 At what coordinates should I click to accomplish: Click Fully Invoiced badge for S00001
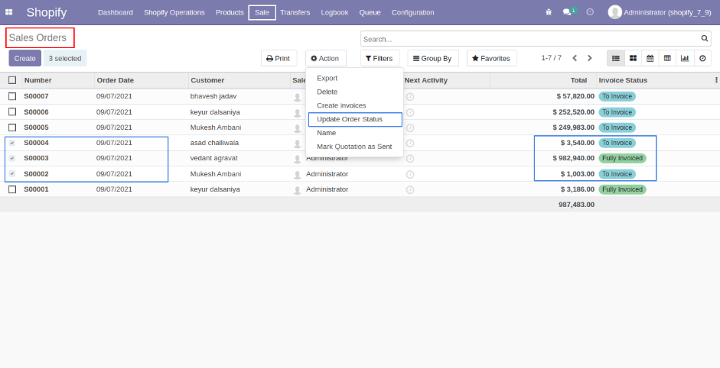[622, 189]
